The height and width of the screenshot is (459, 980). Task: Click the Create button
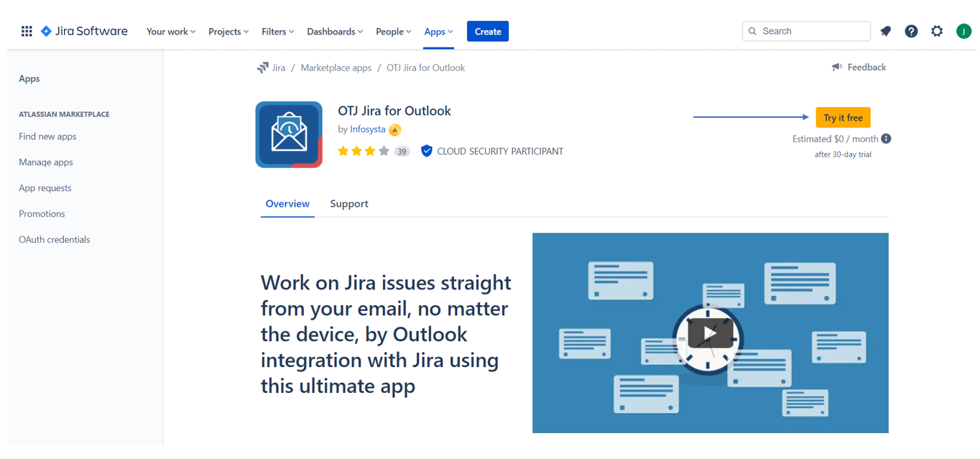[x=488, y=31]
